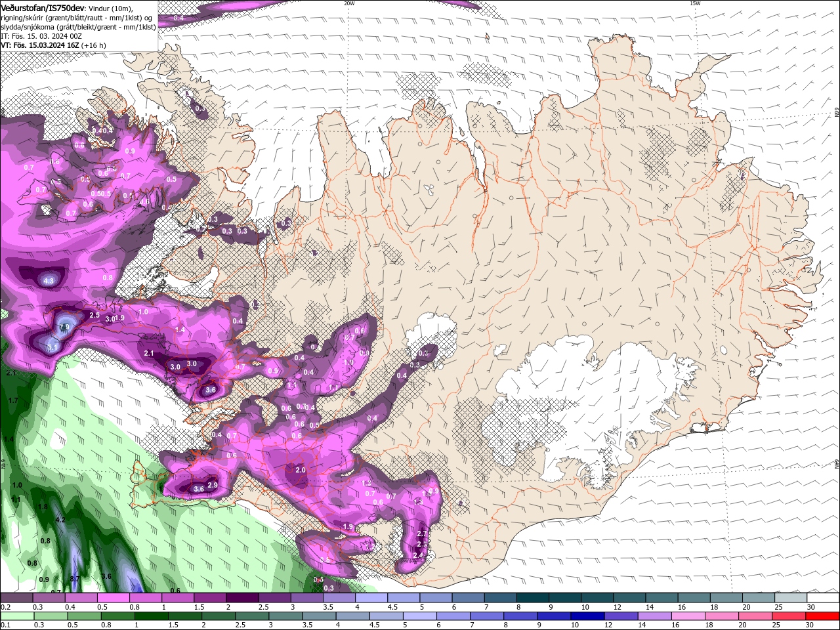Select the pale green 0.1 swatch in the lower legend
This screenshot has width=840, height=630.
[x=18, y=616]
